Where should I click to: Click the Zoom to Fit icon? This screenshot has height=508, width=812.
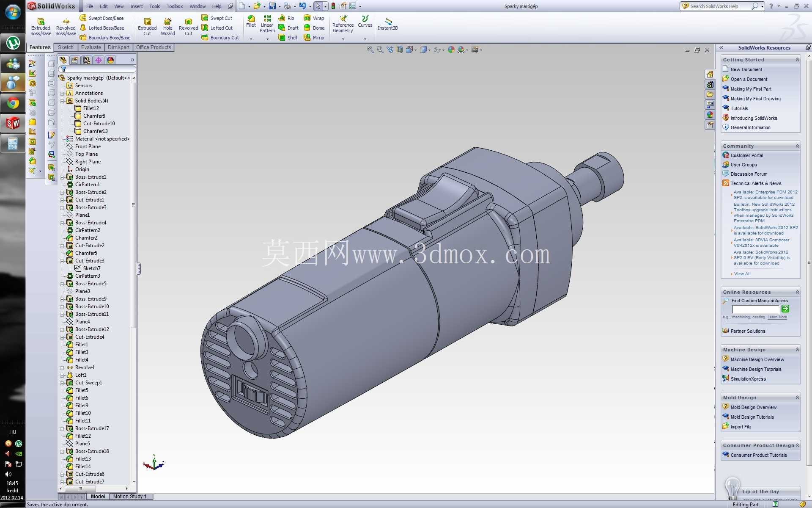tap(370, 50)
